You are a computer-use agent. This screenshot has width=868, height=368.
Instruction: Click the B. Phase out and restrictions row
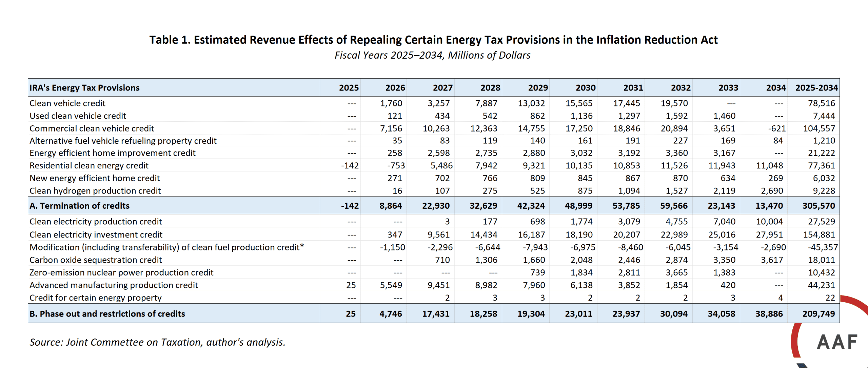coord(107,314)
